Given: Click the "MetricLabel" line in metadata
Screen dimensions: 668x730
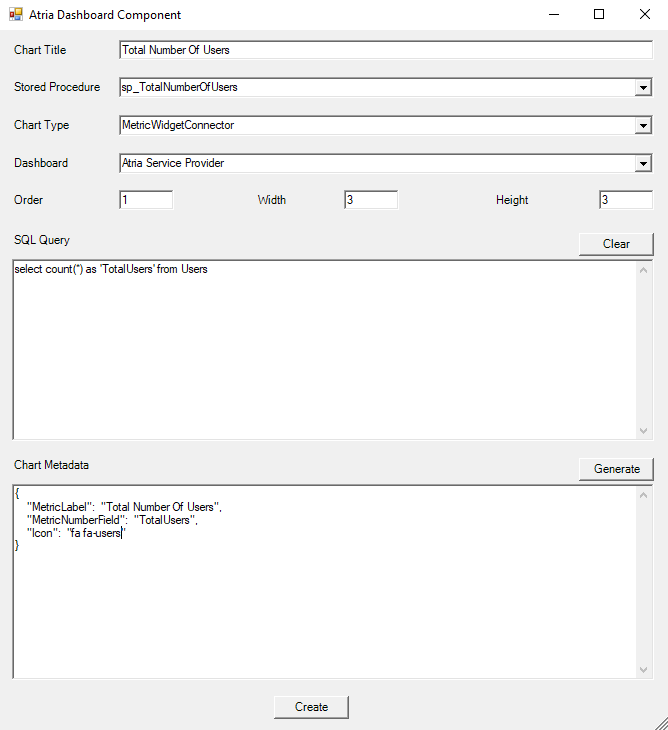Looking at the screenshot, I should point(124,507).
